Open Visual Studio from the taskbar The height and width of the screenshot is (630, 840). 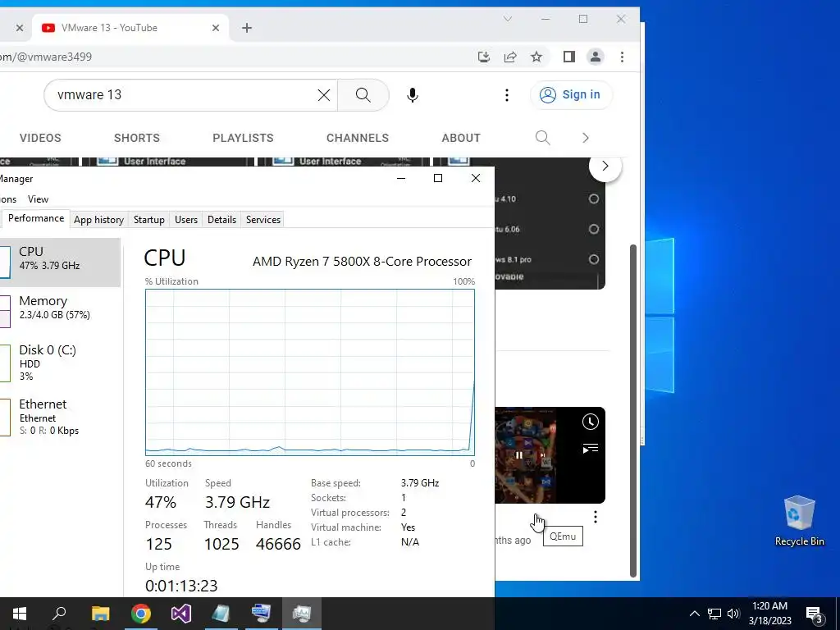pyautogui.click(x=181, y=614)
